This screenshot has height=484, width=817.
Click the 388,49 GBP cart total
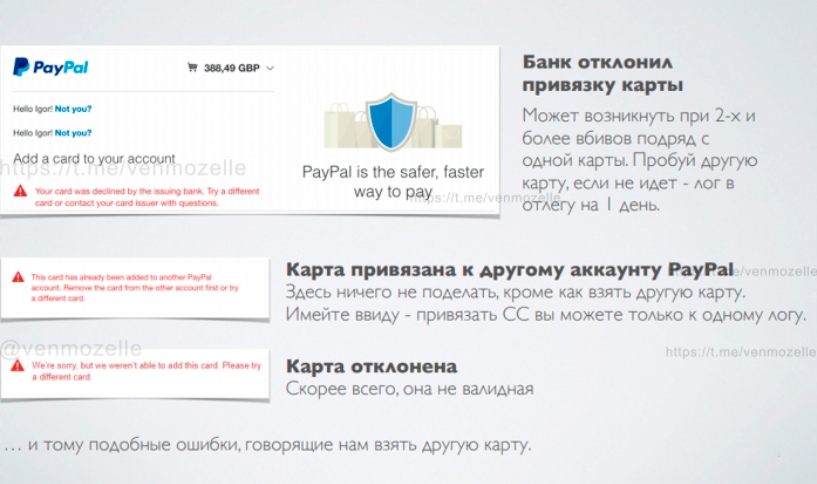[231, 69]
